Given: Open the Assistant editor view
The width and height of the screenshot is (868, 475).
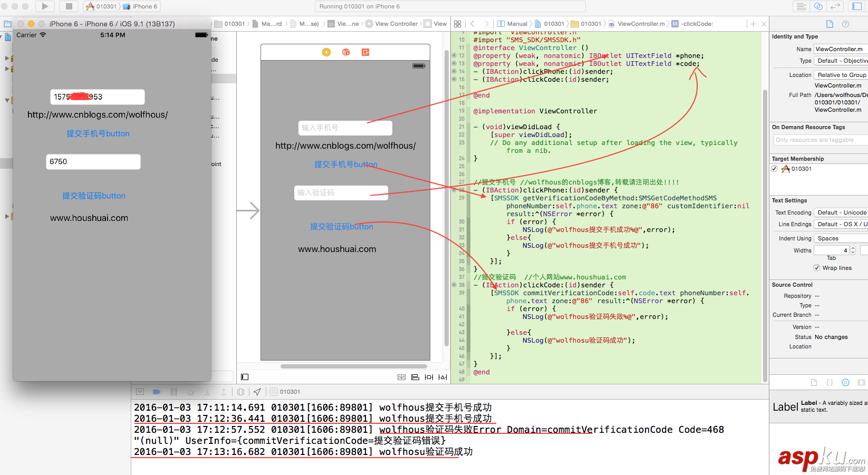Looking at the screenshot, I should 818,6.
